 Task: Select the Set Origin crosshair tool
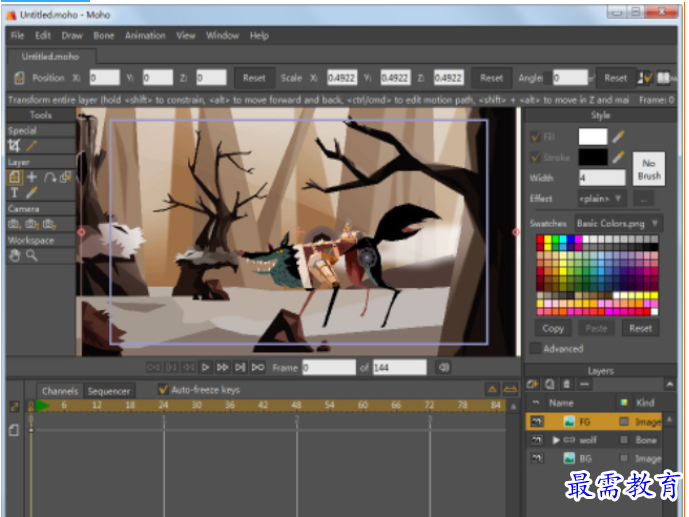tap(32, 177)
